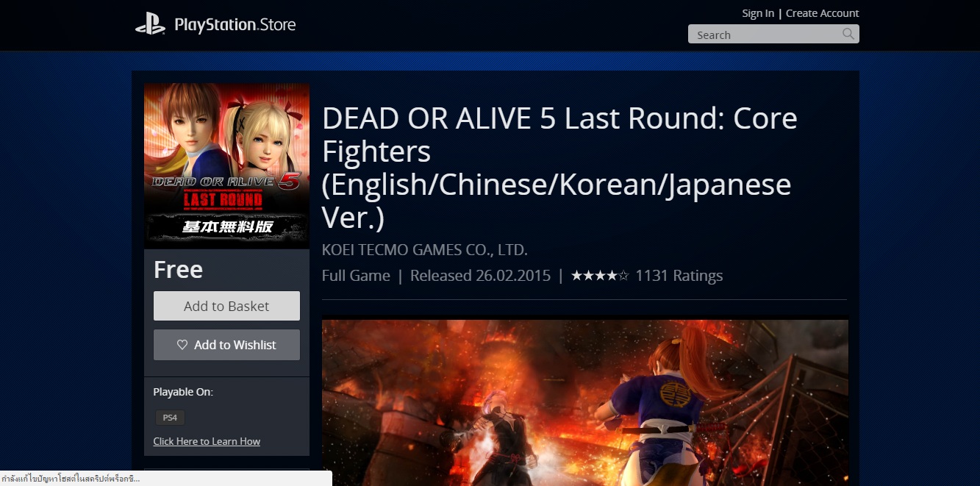980x486 pixels.
Task: Open KOEI TECMO GAMES publisher name
Action: pyautogui.click(x=425, y=250)
